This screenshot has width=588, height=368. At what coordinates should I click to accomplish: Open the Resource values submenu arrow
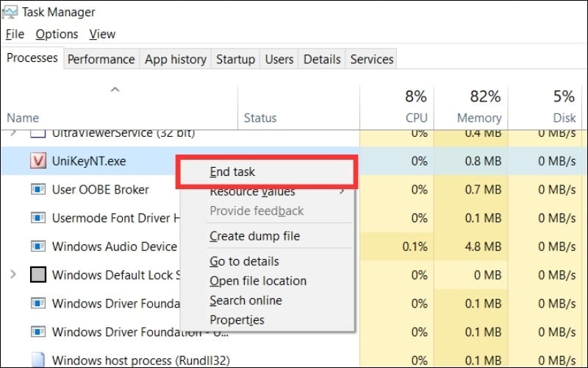(x=342, y=191)
